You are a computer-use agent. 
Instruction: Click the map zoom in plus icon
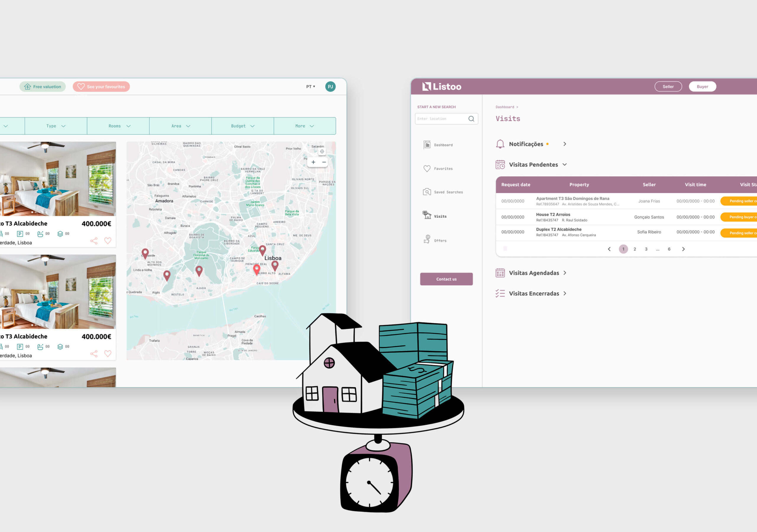click(x=313, y=162)
